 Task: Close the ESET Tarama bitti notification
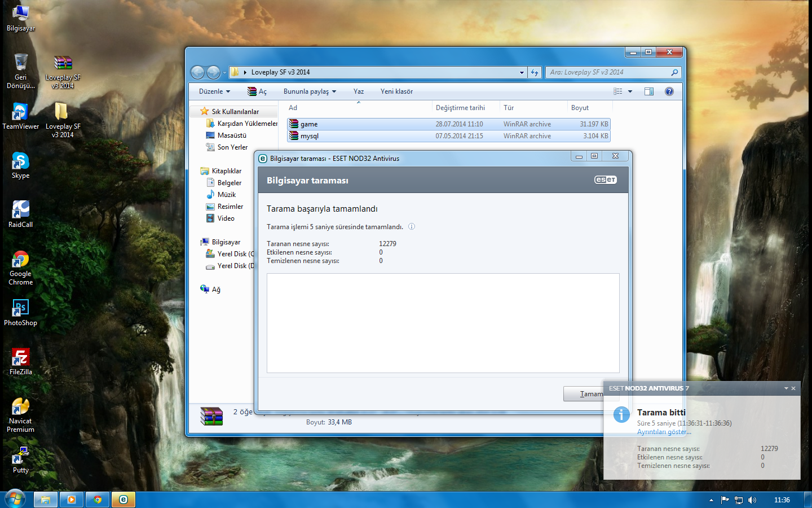(793, 388)
